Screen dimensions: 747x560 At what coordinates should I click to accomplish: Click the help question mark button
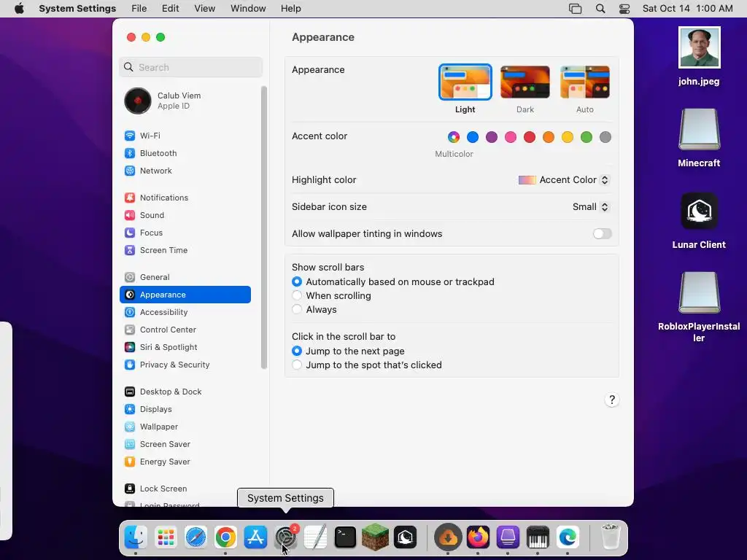612,400
